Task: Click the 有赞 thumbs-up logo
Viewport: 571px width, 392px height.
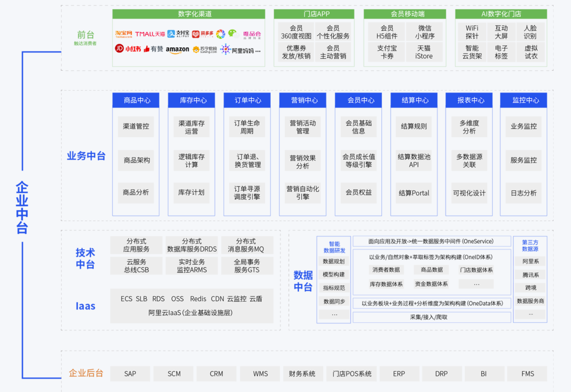Action: tap(153, 49)
